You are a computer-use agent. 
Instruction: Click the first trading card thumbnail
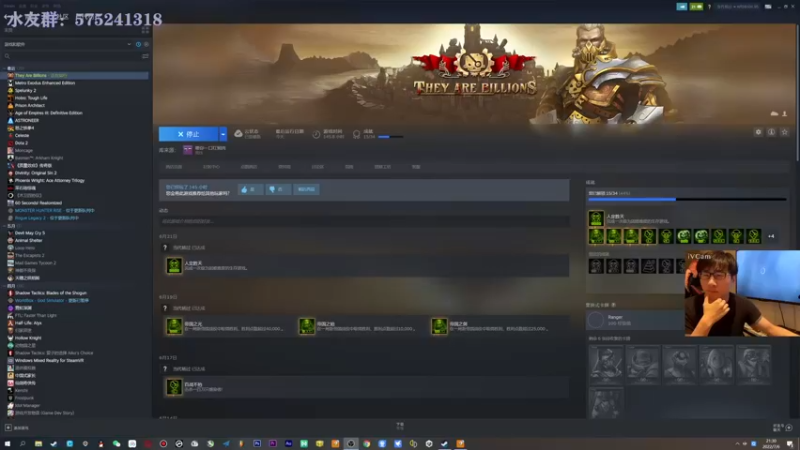point(606,364)
